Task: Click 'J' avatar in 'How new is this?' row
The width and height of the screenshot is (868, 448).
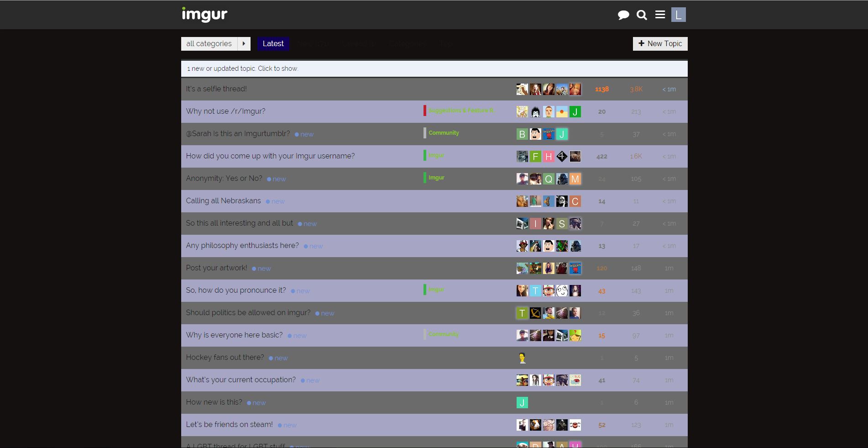Action: tap(522, 402)
